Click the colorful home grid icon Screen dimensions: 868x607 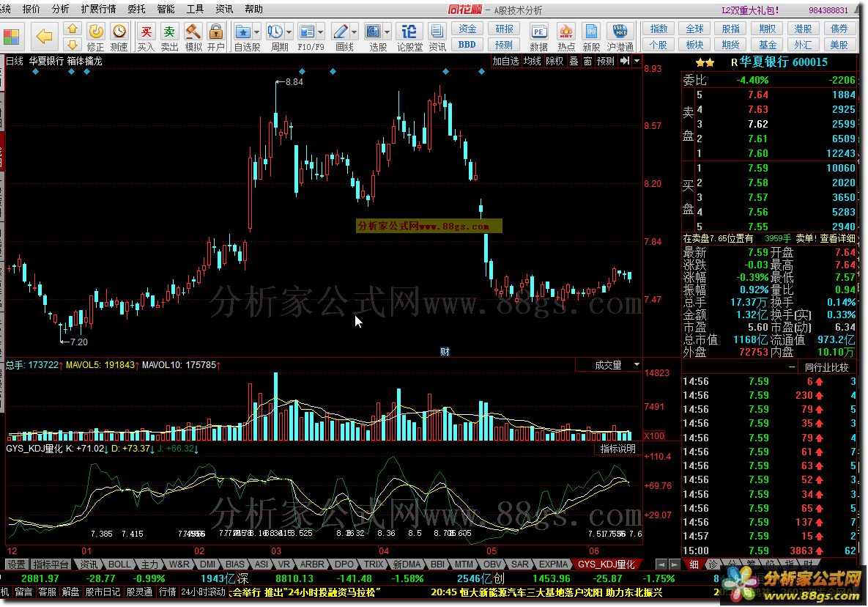click(11, 37)
